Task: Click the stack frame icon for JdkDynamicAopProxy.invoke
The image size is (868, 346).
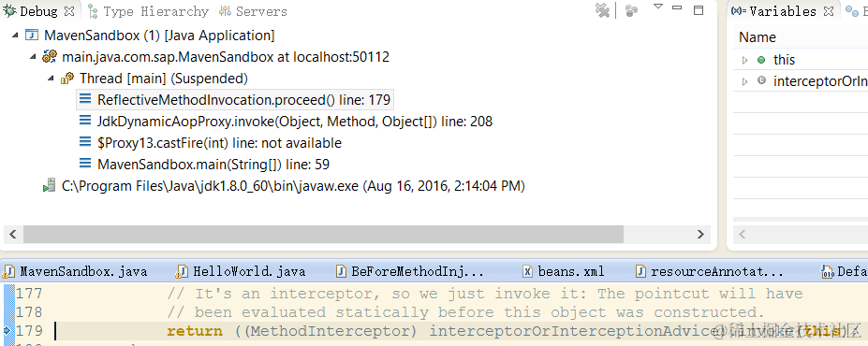Action: click(x=85, y=121)
